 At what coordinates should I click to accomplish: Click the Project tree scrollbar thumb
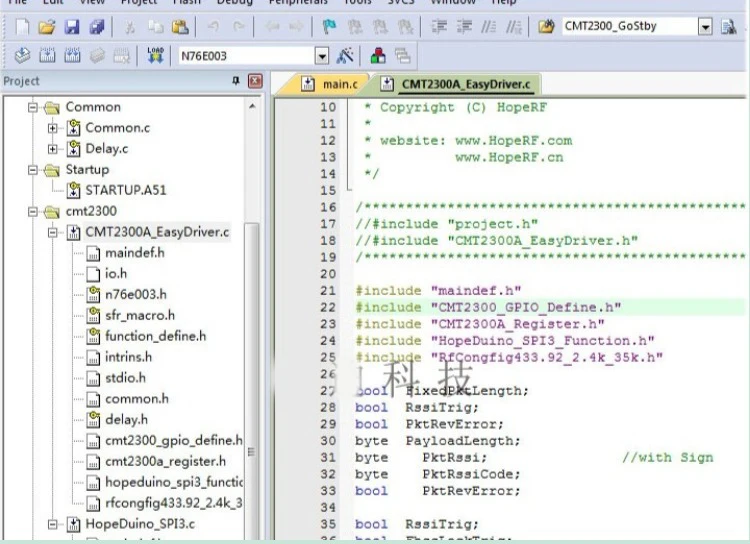pyautogui.click(x=252, y=383)
